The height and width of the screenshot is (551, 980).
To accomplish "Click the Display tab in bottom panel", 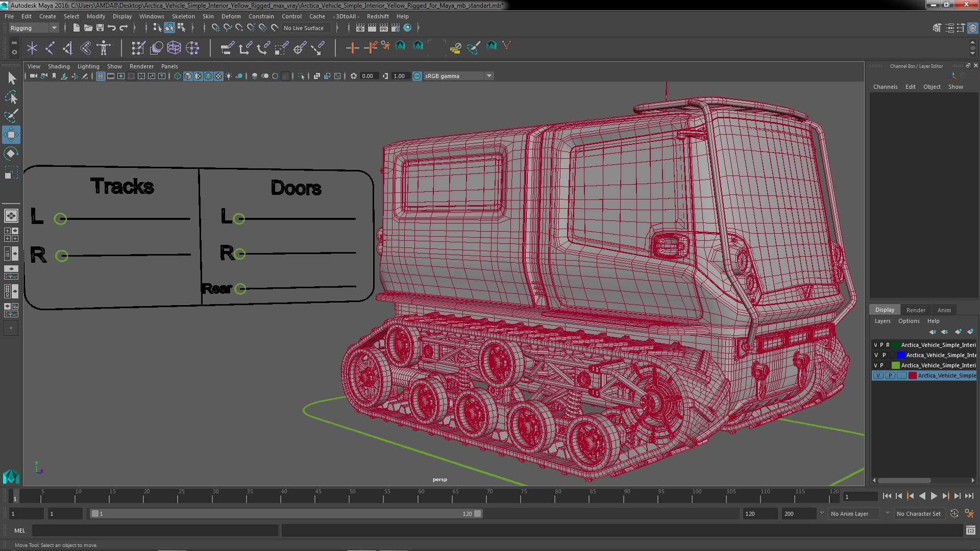I will (885, 310).
